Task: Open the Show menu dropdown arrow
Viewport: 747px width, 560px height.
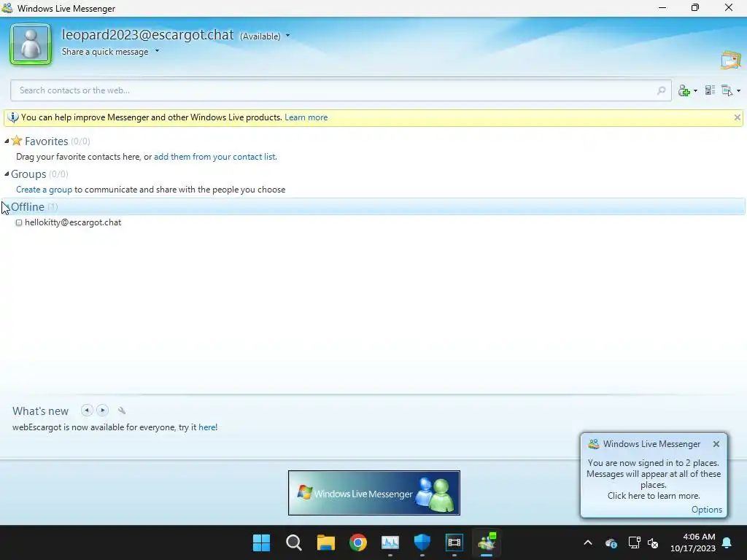Action: pos(738,90)
